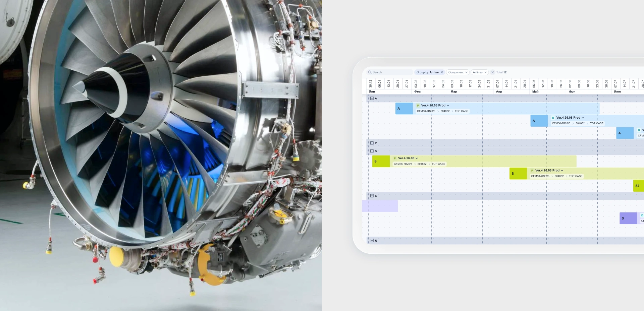This screenshot has height=311, width=644.
Task: Select the green S7 block
Action: (x=638, y=186)
